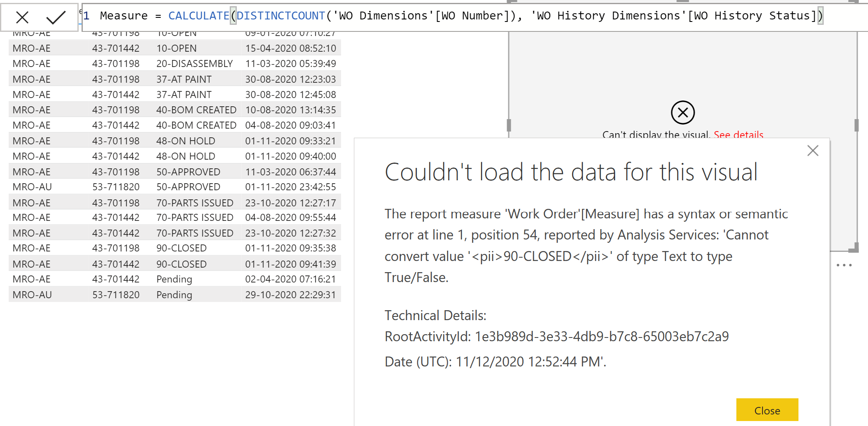Click the Date (UTC) line in dialog
868x426 pixels.
[495, 362]
